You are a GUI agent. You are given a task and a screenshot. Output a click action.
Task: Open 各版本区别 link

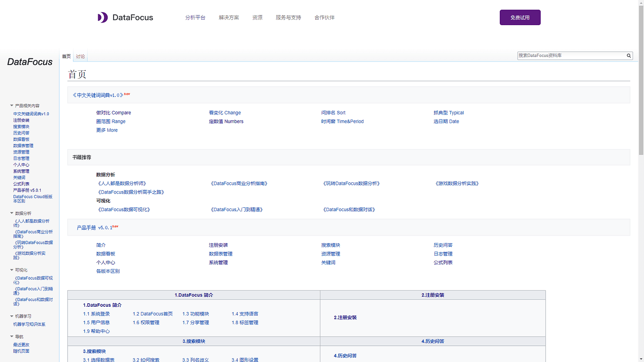[108, 271]
